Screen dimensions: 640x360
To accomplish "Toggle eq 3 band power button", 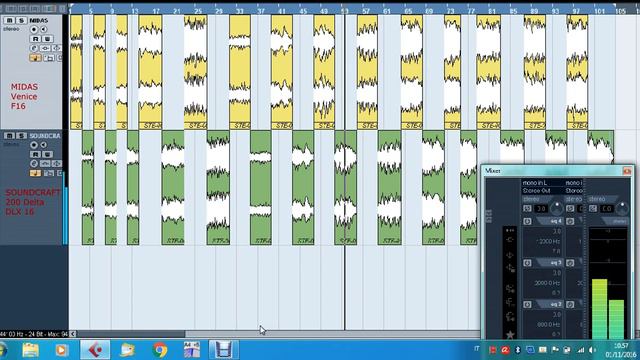I will coord(527,263).
